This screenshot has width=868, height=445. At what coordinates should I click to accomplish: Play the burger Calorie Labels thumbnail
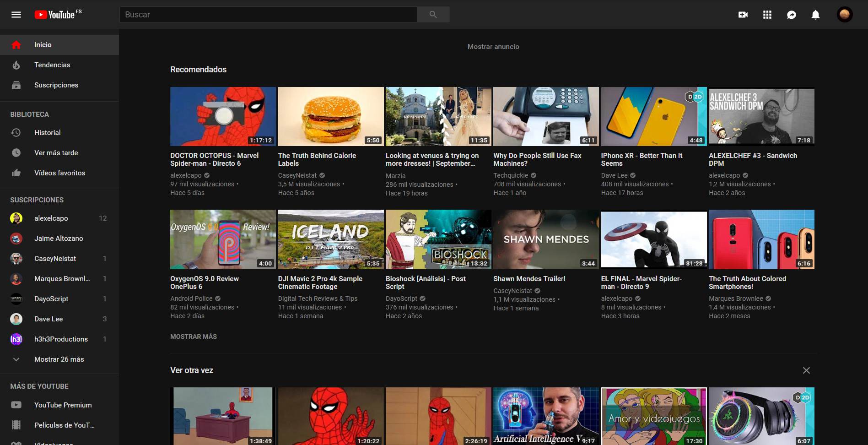coord(331,117)
